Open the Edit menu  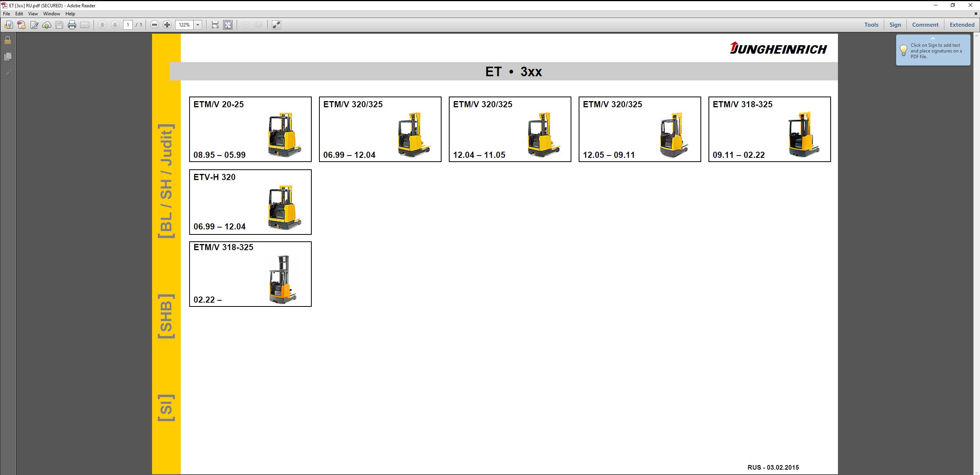19,13
